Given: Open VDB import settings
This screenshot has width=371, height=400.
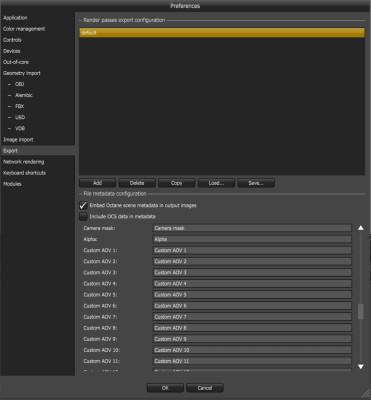Looking at the screenshot, I should coord(20,128).
